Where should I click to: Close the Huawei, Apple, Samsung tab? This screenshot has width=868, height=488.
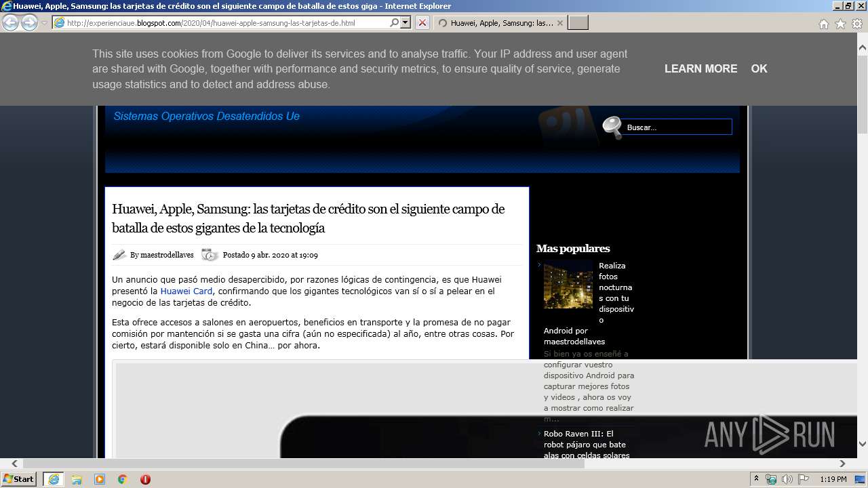[559, 23]
